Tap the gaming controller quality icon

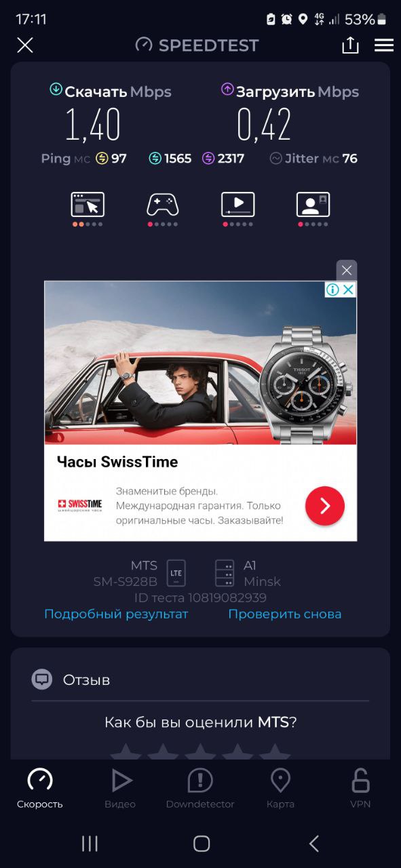coord(163,204)
